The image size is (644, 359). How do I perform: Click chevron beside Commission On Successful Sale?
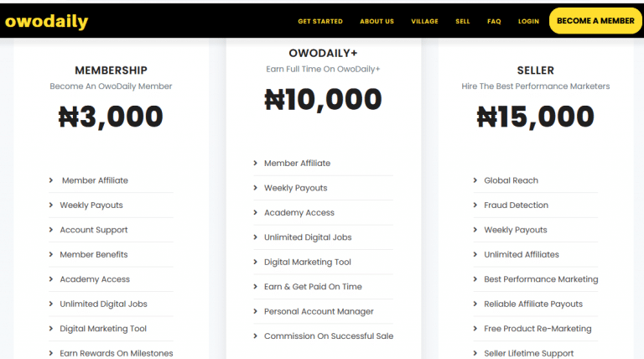click(x=256, y=336)
